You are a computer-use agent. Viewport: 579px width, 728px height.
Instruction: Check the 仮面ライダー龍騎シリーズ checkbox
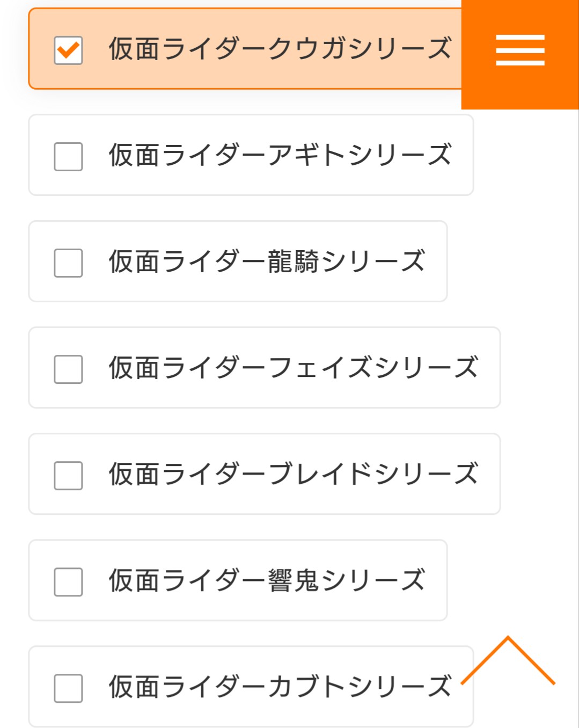pyautogui.click(x=68, y=263)
